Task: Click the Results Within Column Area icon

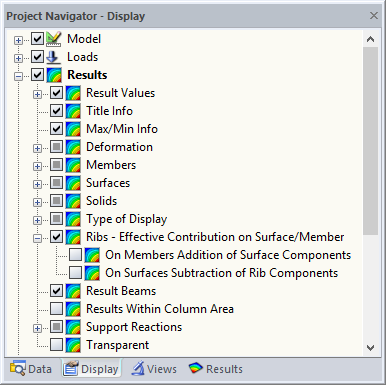Action: (x=73, y=309)
